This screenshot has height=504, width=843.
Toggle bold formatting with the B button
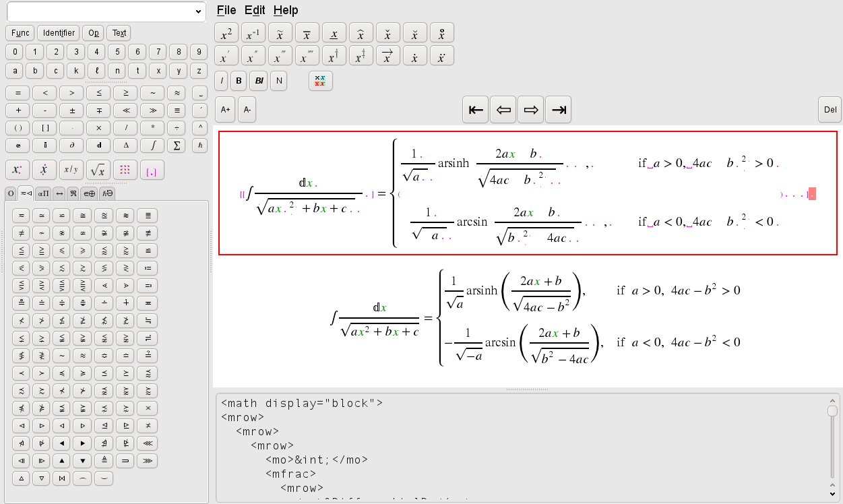(239, 80)
